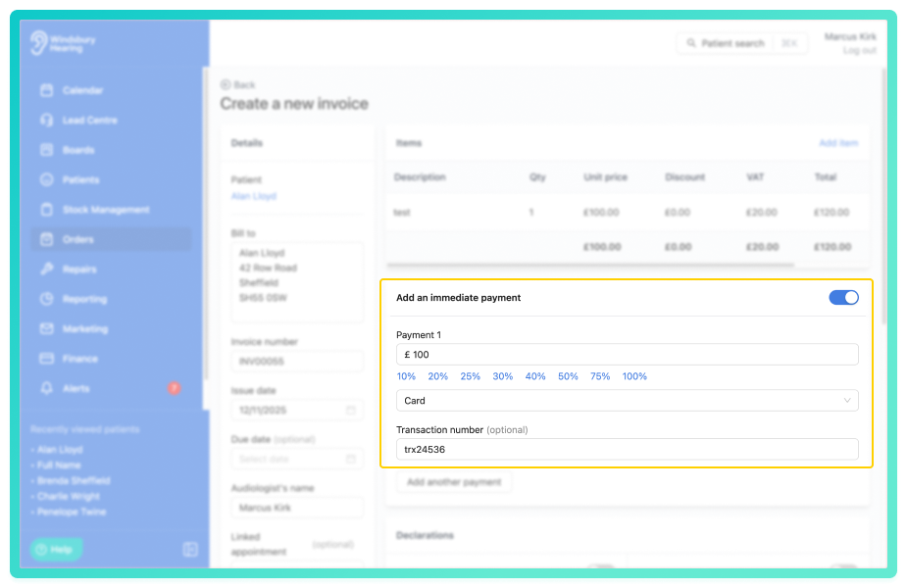This screenshot has width=907, height=588.
Task: Click the Orders icon in sidebar
Action: [47, 239]
